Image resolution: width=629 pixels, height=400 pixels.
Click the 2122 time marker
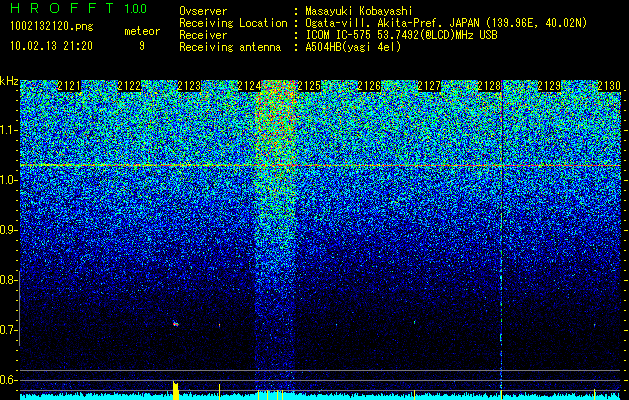click(129, 86)
